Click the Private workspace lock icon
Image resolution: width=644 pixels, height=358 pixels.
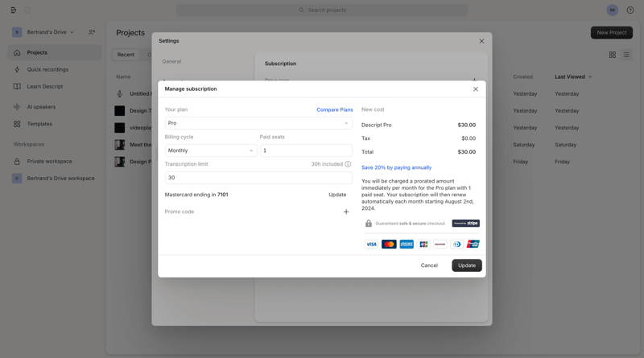coord(17,162)
